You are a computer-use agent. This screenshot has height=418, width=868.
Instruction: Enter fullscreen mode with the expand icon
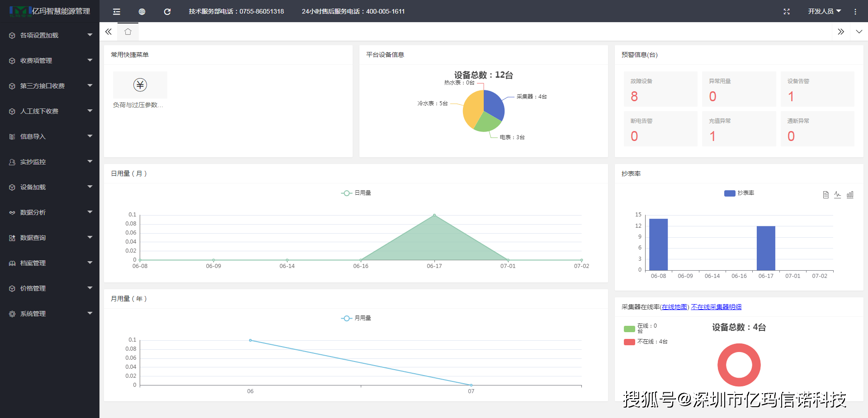787,12
